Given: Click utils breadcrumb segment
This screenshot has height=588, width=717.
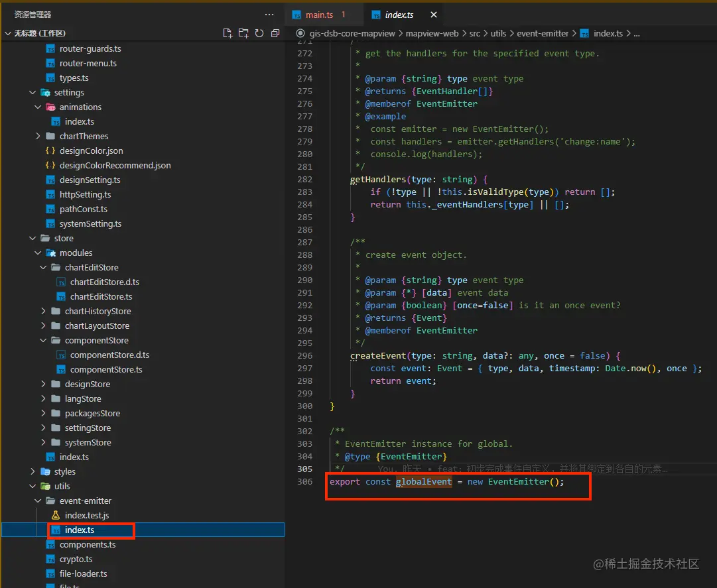Looking at the screenshot, I should point(498,33).
